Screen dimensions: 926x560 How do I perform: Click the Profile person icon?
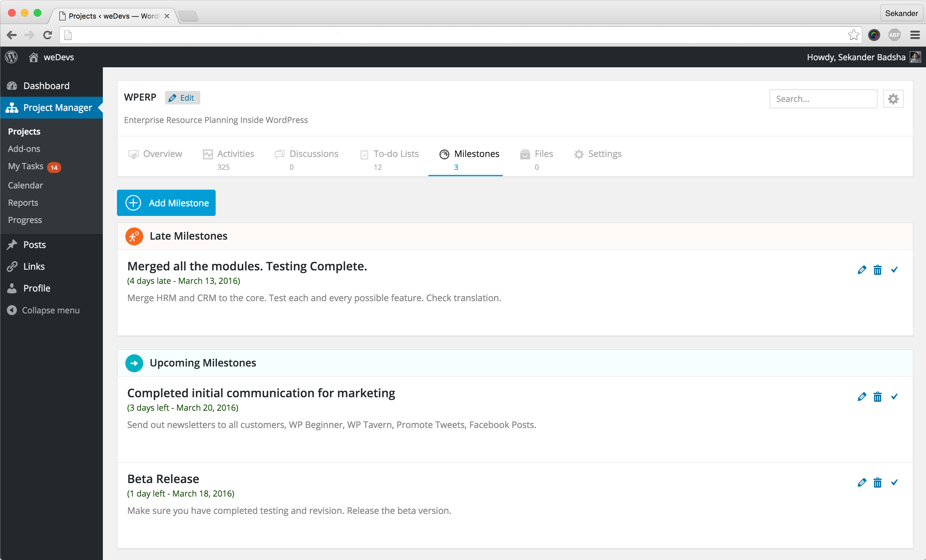(x=12, y=288)
